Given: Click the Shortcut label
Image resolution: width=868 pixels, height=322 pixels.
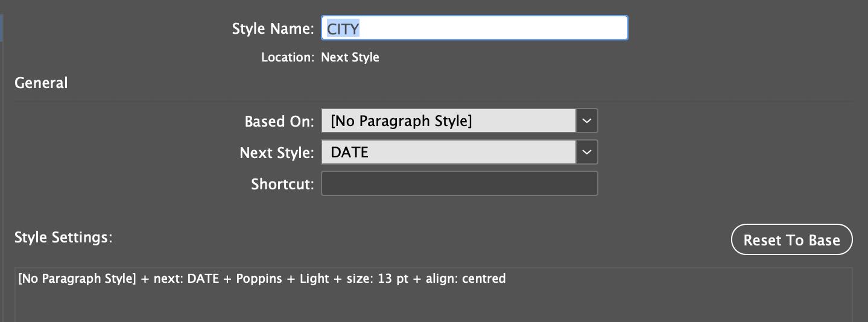Looking at the screenshot, I should click(283, 185).
